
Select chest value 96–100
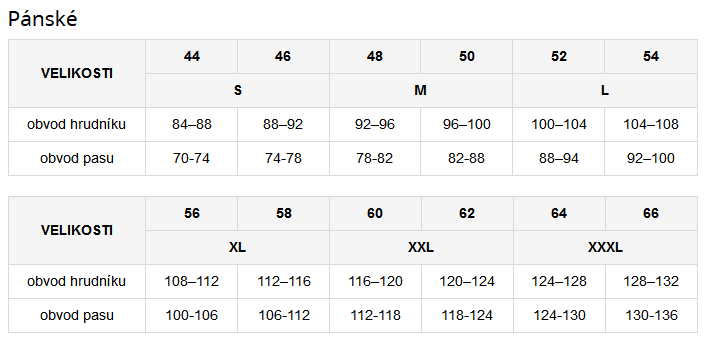tap(466, 124)
